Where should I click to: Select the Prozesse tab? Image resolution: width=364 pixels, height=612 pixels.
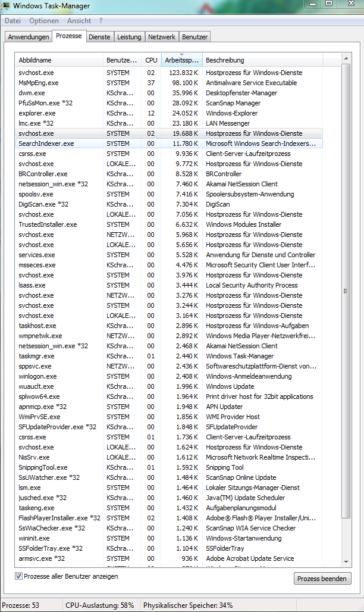68,36
